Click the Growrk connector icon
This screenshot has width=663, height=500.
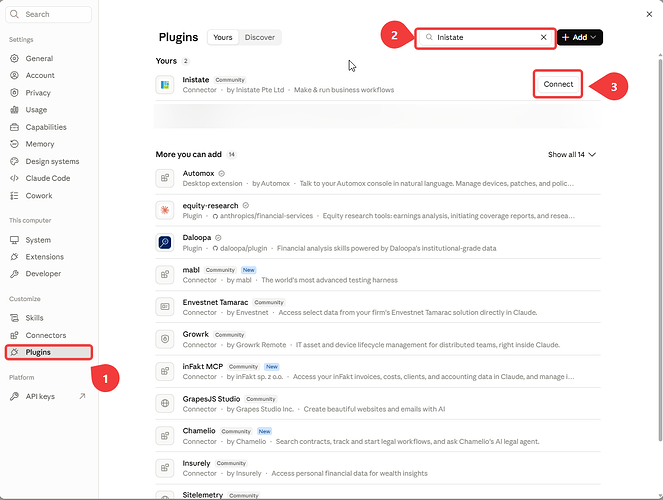coord(165,339)
